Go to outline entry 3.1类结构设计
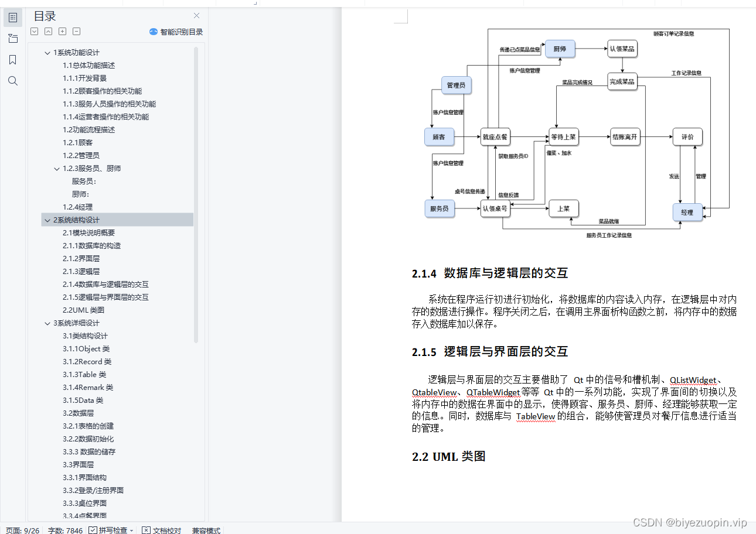 (86, 336)
